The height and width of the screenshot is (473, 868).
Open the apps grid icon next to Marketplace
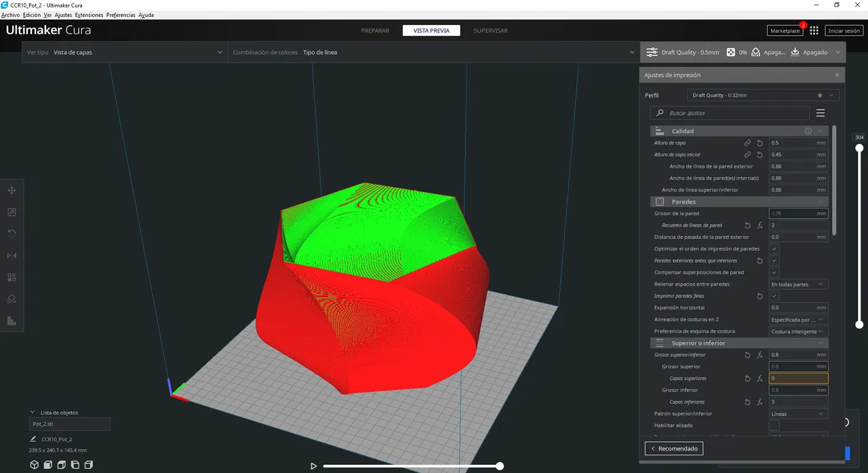tap(814, 31)
